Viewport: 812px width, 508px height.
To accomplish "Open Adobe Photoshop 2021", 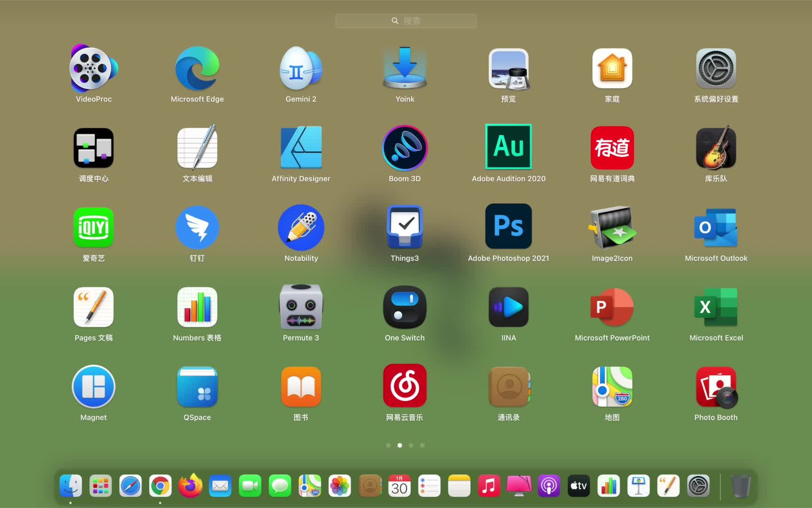I will coord(508,226).
